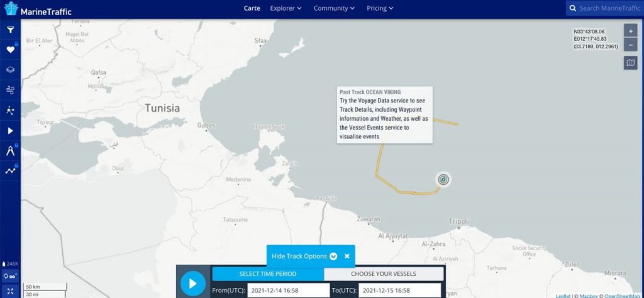Click the coordinates readout N33°43'08.06

point(589,31)
